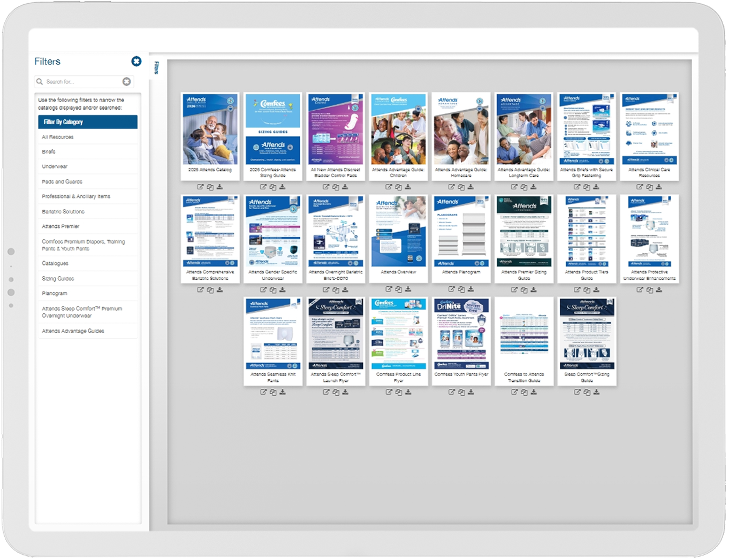
Task: Download Attends Advantage Guide: Children
Action: click(408, 187)
